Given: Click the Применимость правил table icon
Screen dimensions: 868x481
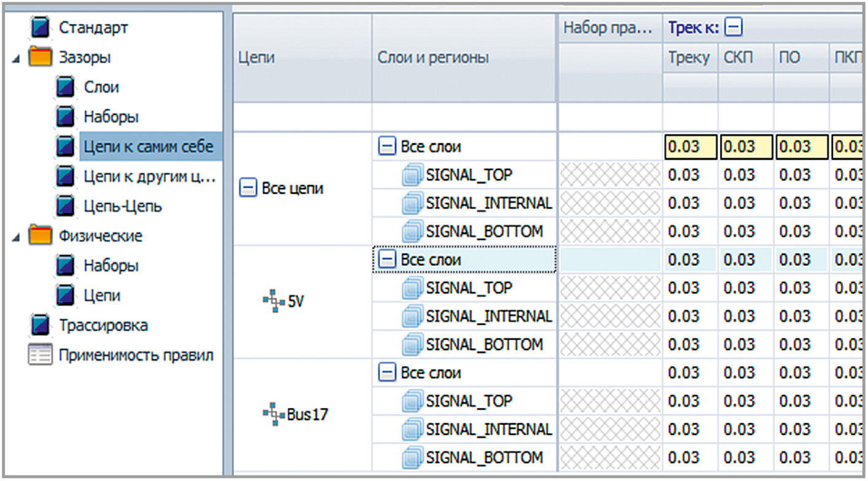Looking at the screenshot, I should coord(41,356).
